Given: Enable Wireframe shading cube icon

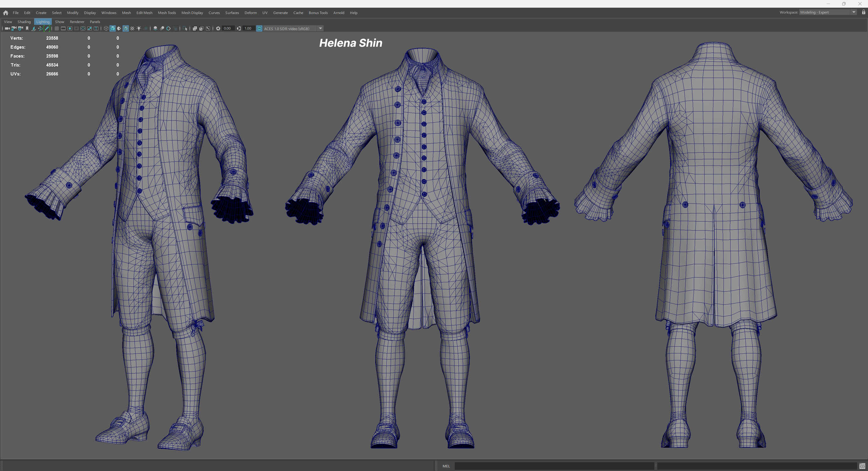Looking at the screenshot, I should click(106, 29).
